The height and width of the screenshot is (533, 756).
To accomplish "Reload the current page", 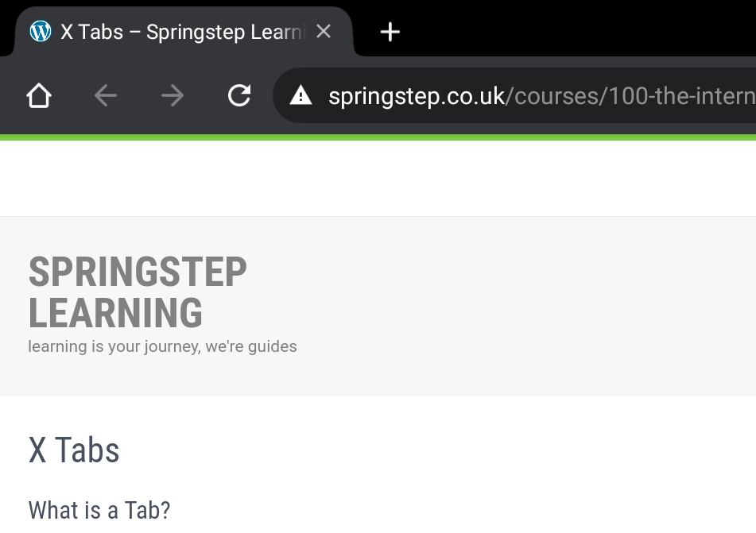I will point(238,96).
